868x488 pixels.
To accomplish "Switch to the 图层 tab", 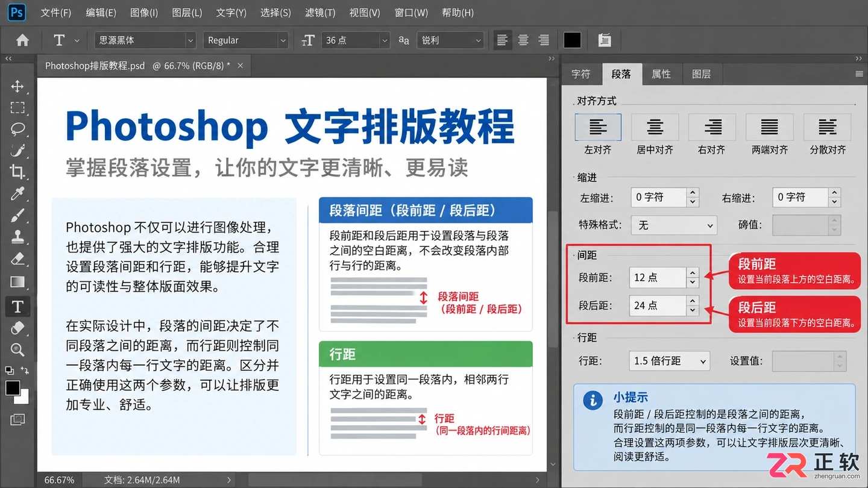I will [702, 74].
